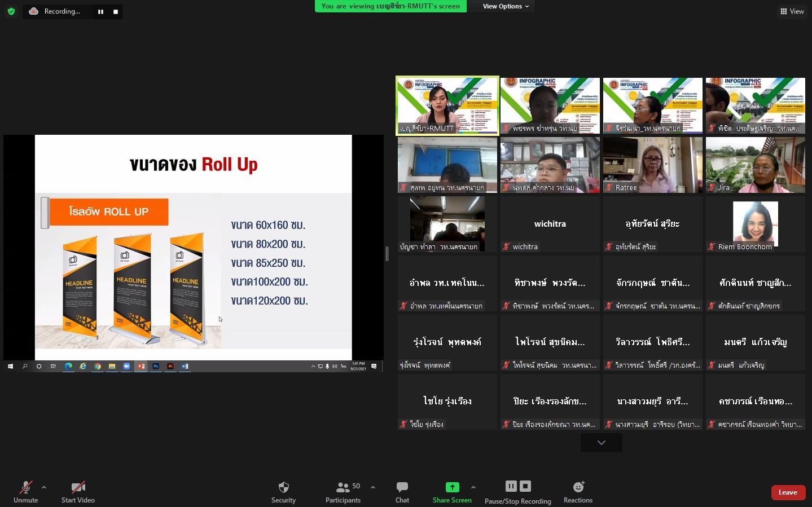The image size is (812, 507).
Task: Open the Reactions emoji menu
Action: pyautogui.click(x=578, y=492)
